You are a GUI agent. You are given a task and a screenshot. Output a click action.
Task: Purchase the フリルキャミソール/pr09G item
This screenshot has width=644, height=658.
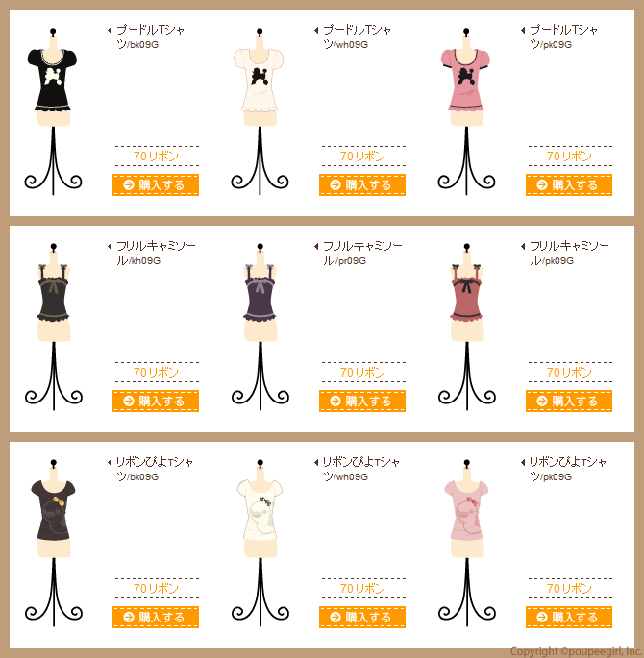pyautogui.click(x=361, y=401)
